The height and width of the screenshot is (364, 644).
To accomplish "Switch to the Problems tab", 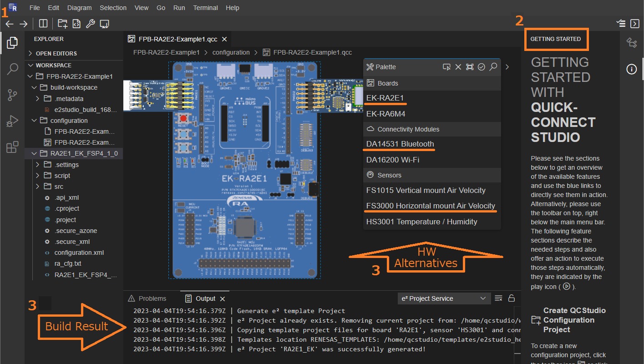I will [x=152, y=298].
